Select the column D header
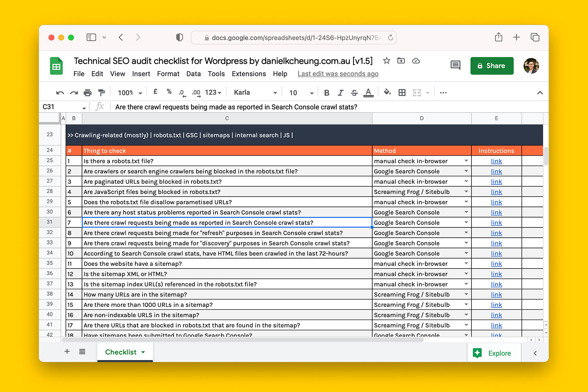The height and width of the screenshot is (392, 588). coord(422,118)
